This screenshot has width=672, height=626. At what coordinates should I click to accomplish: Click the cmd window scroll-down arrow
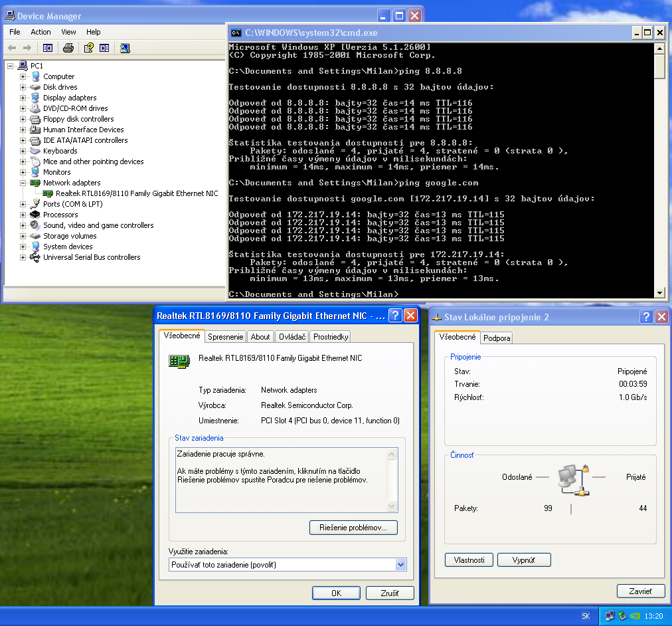click(x=659, y=293)
